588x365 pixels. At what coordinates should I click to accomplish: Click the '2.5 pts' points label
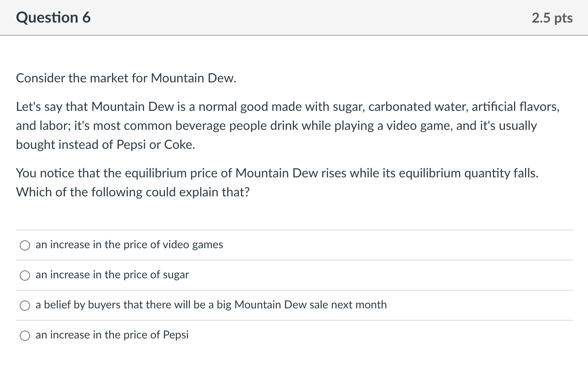click(552, 18)
